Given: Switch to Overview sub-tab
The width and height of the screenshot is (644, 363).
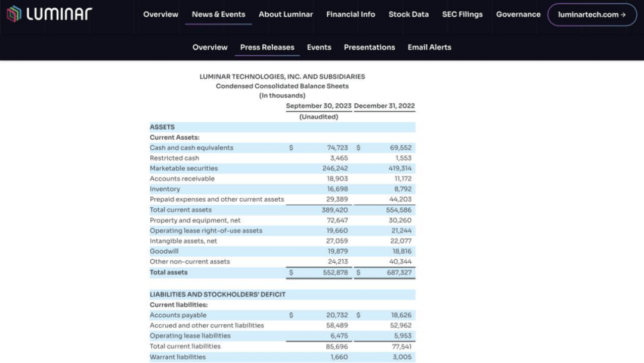Looking at the screenshot, I should pyautogui.click(x=210, y=47).
